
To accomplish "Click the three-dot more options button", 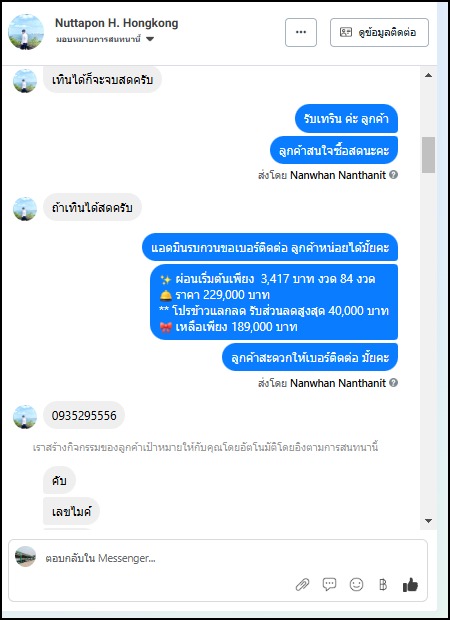I will pos(301,32).
